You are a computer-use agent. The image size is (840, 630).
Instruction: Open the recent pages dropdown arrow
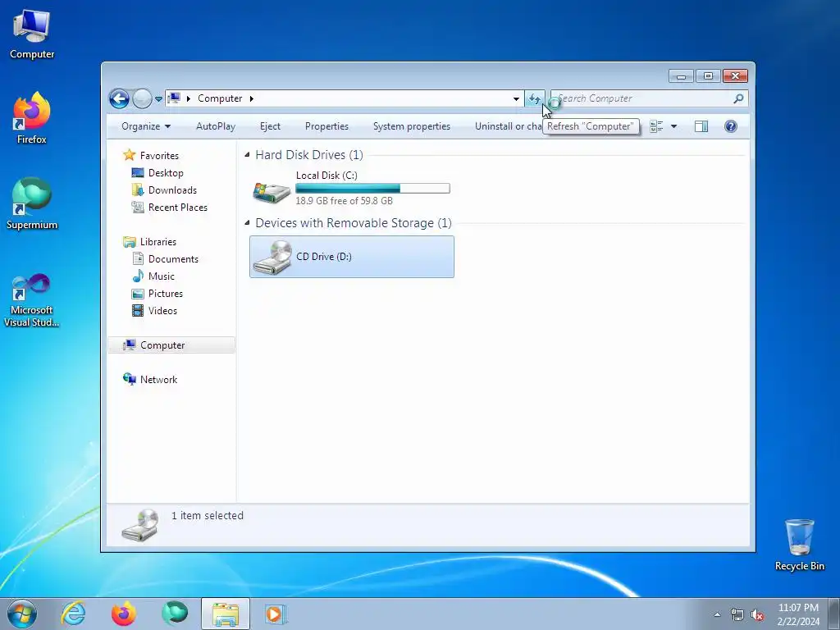click(158, 99)
